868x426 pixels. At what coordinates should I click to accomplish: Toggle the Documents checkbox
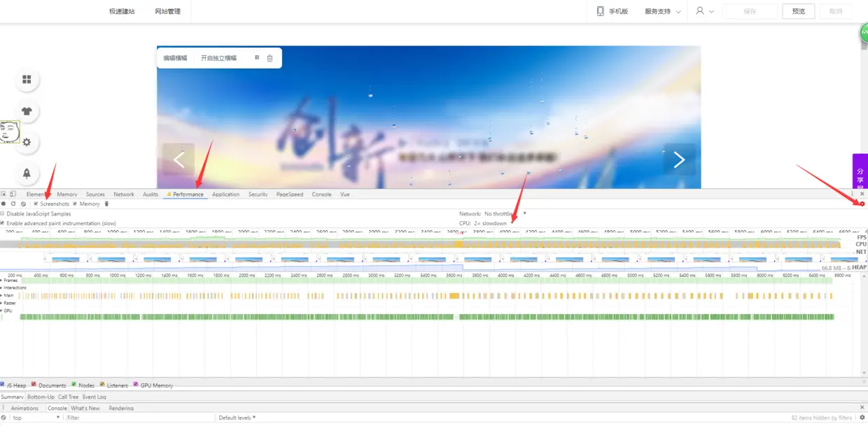(x=34, y=384)
